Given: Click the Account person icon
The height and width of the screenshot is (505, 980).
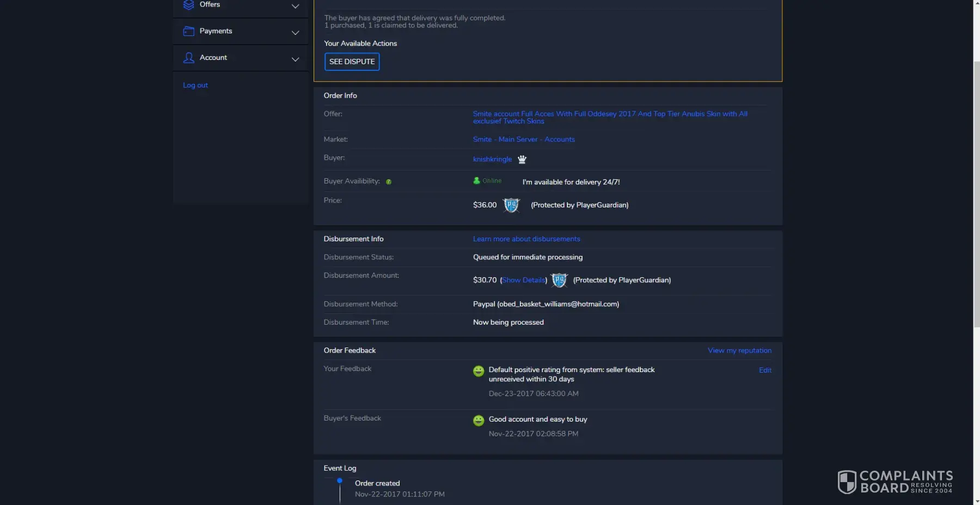Looking at the screenshot, I should pos(188,58).
